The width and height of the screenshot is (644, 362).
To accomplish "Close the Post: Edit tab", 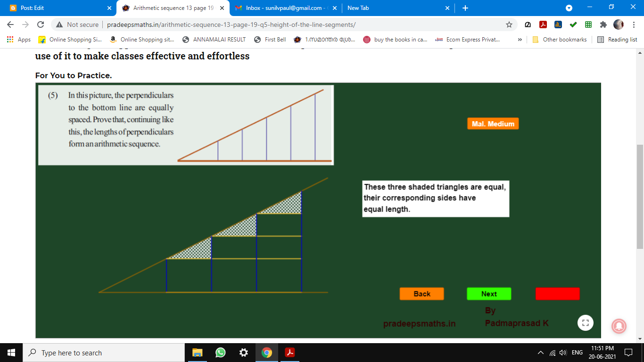I will [109, 8].
